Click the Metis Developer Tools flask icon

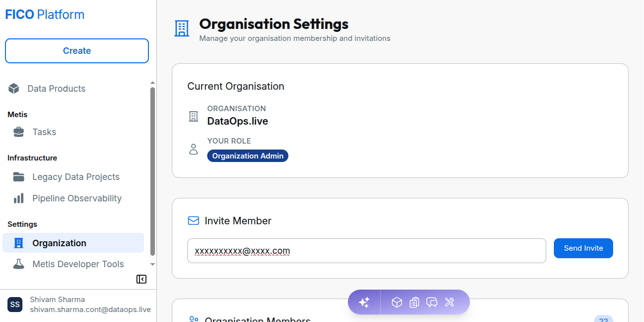(x=18, y=264)
